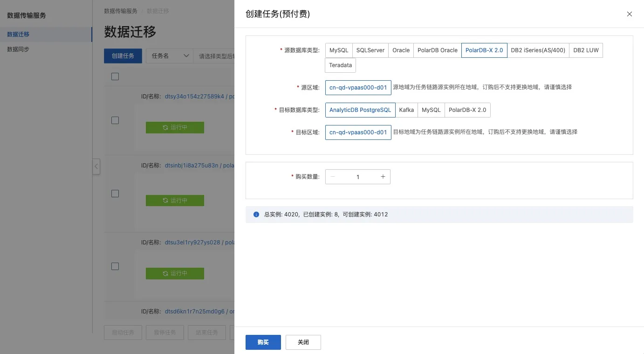Image resolution: width=644 pixels, height=354 pixels.
Task: Open the 任务名 filter dropdown
Action: 170,56
